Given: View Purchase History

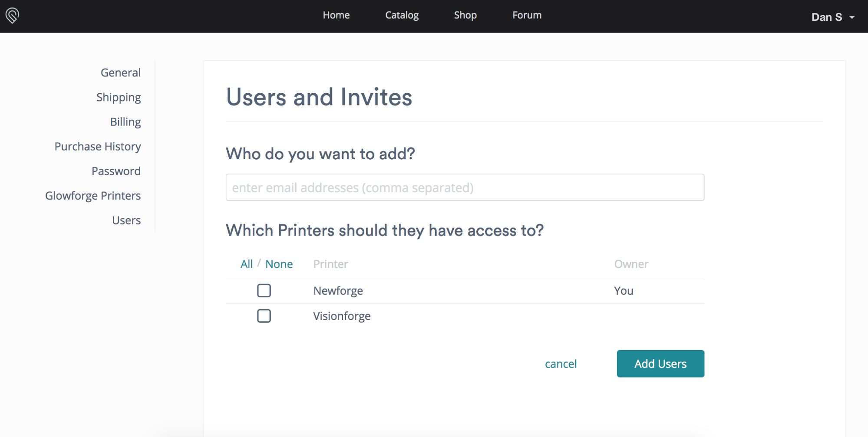Looking at the screenshot, I should click(x=97, y=146).
